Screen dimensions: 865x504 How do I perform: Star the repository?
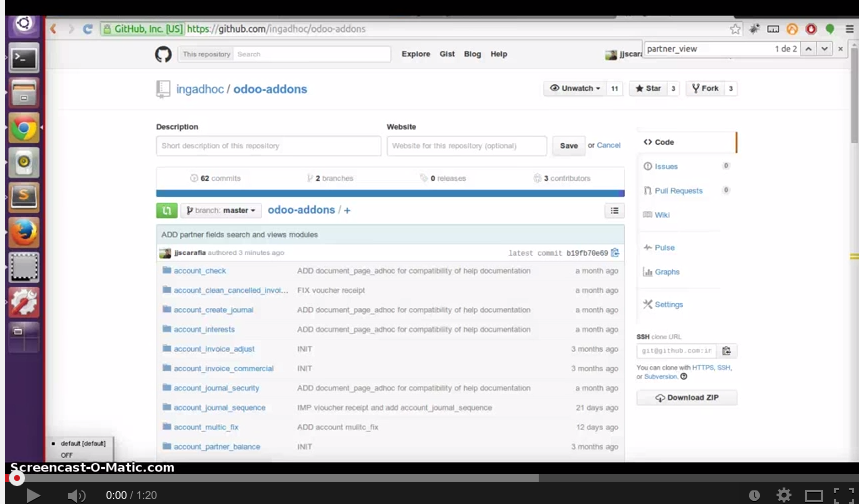(648, 88)
